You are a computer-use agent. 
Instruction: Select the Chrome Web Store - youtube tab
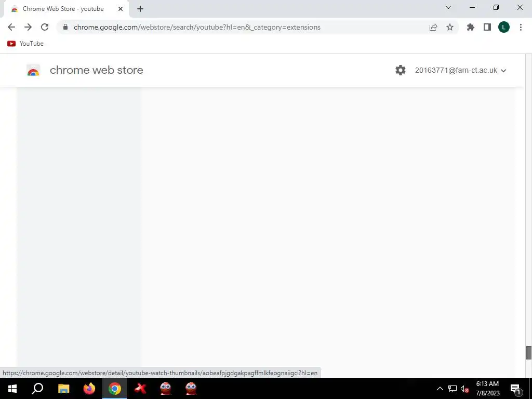pos(66,9)
